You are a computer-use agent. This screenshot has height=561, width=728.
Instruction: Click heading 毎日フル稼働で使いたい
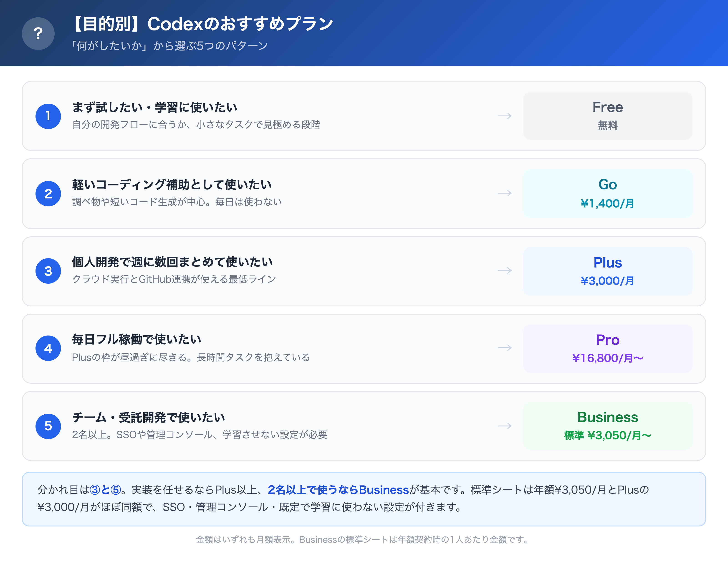click(137, 339)
